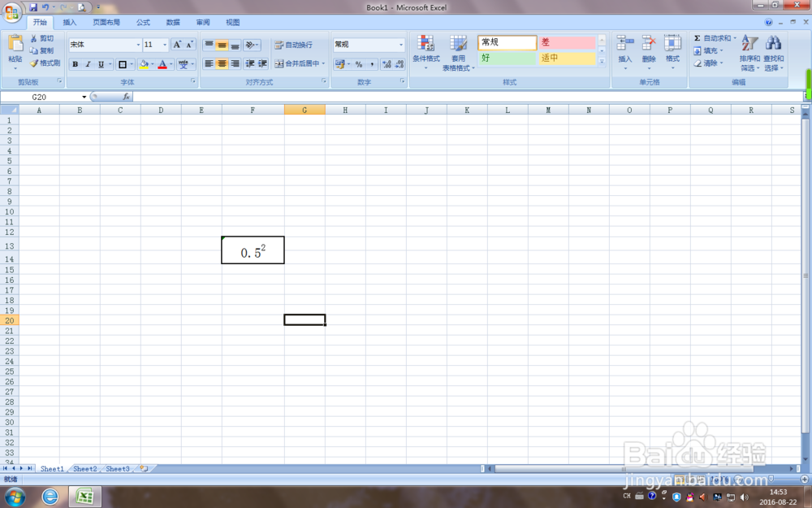Select the Normal (常规) cell style
The width and height of the screenshot is (812, 508).
507,42
